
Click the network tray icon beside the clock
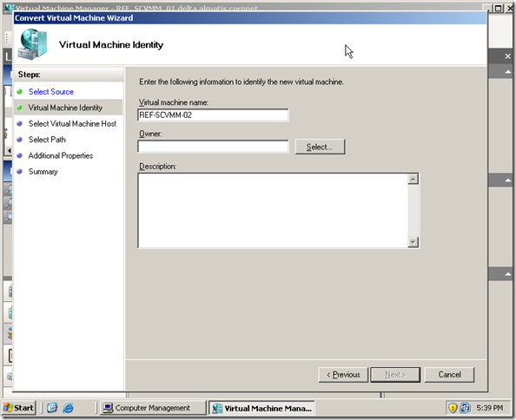pyautogui.click(x=466, y=408)
